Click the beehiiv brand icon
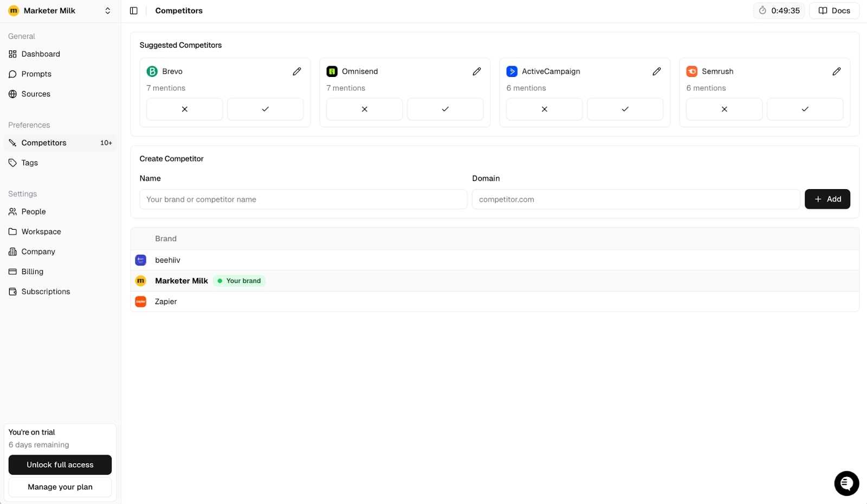867x504 pixels. pyautogui.click(x=141, y=260)
